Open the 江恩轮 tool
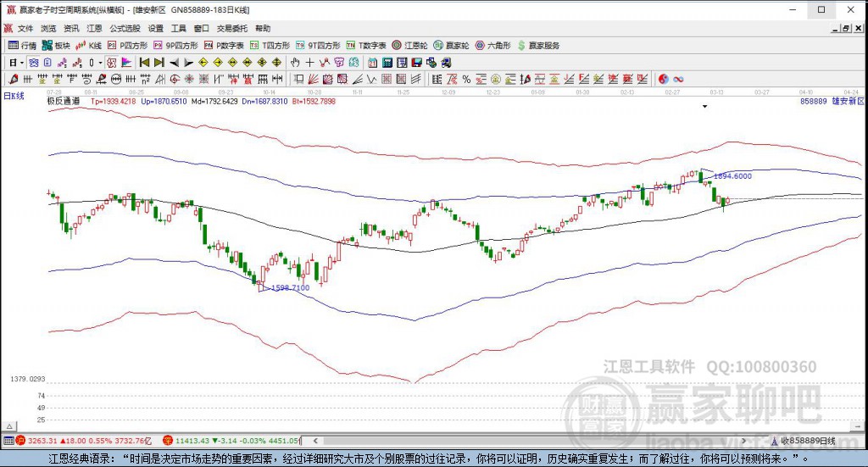Image resolution: width=868 pixels, height=467 pixels. (409, 46)
